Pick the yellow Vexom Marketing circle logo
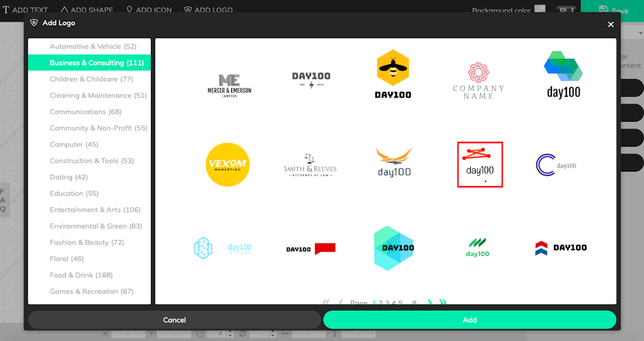Viewport: 644px width, 341px height. [x=227, y=165]
